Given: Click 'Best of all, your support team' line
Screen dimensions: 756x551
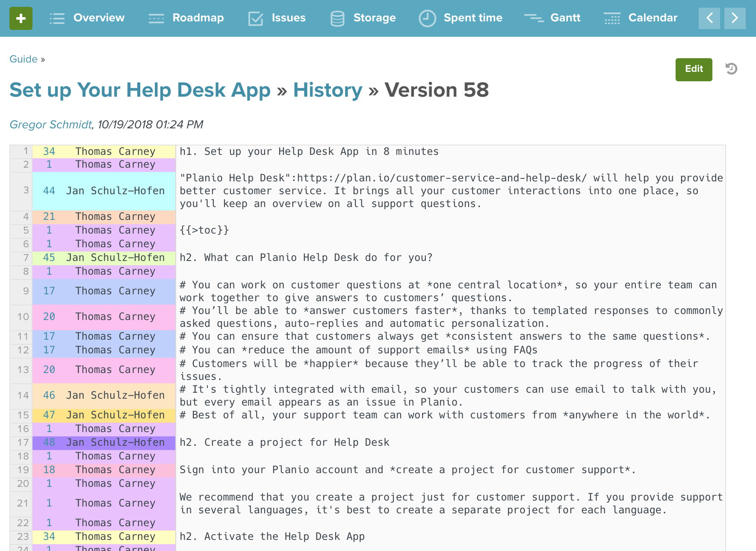Looking at the screenshot, I should click(445, 415).
